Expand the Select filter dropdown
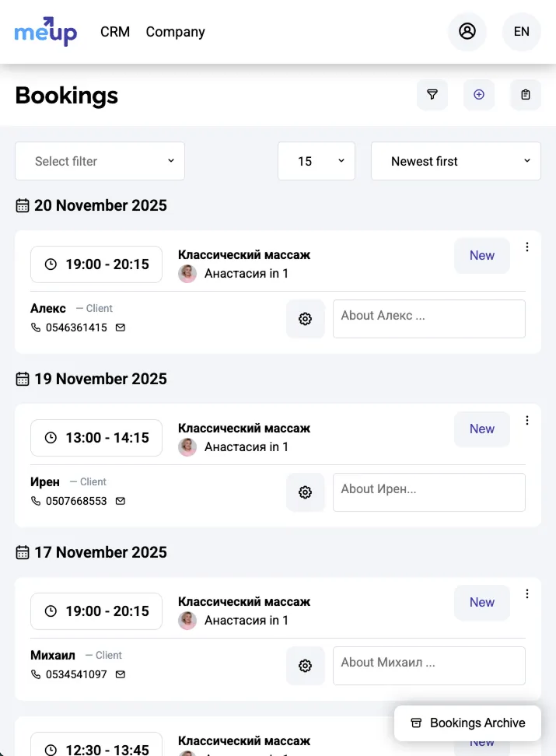Viewport: 556px width, 756px height. coord(100,161)
